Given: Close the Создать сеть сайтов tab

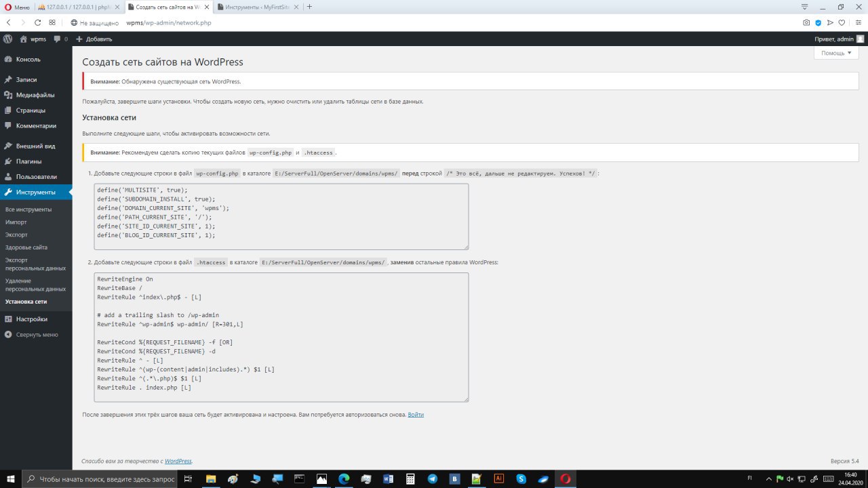Looking at the screenshot, I should tap(205, 7).
